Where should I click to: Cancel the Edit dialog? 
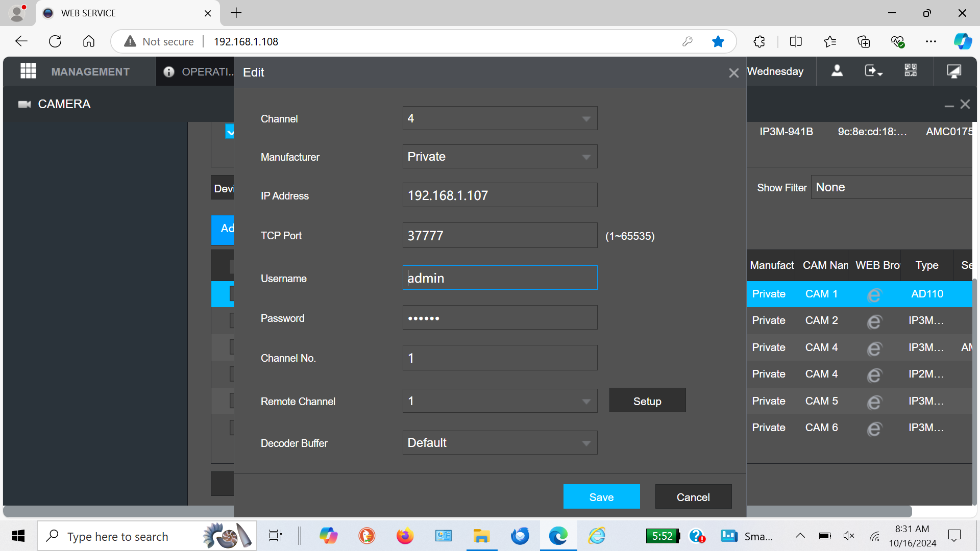(x=693, y=496)
